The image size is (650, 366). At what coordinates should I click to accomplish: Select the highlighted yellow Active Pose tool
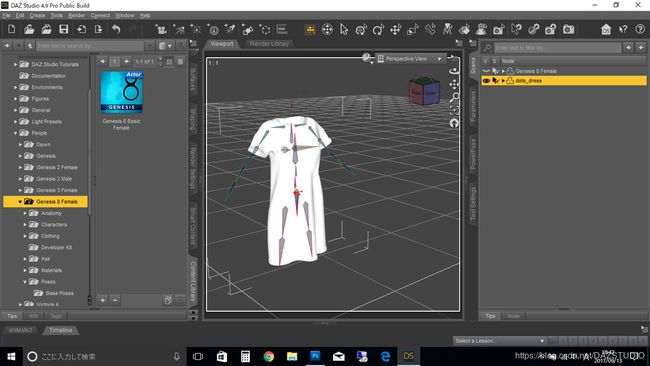(310, 29)
